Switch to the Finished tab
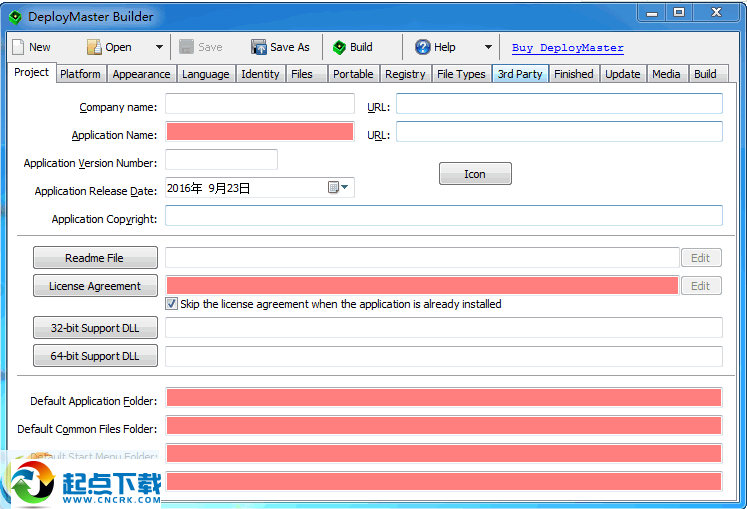The width and height of the screenshot is (747, 509). click(x=574, y=74)
